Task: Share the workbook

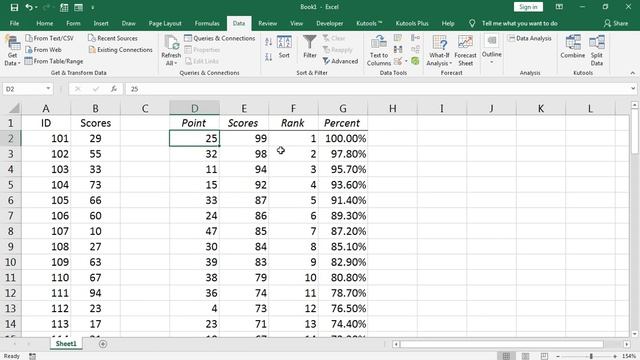Action: click(616, 23)
